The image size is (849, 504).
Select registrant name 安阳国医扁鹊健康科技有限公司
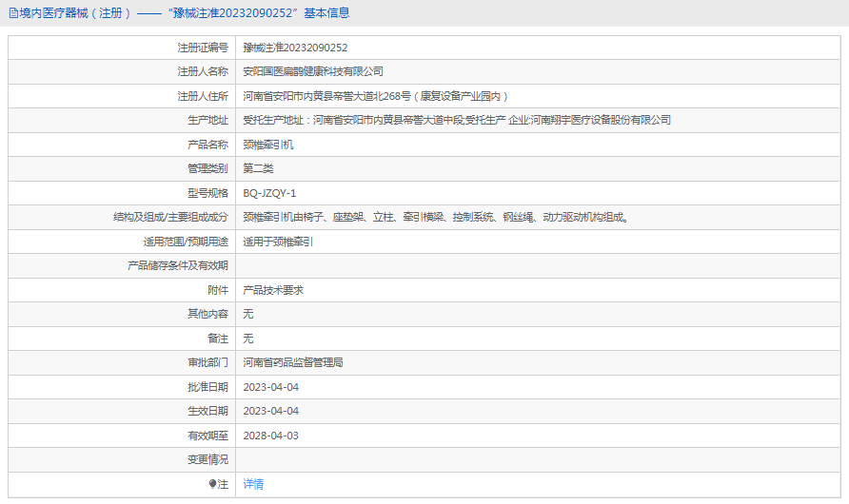click(313, 71)
